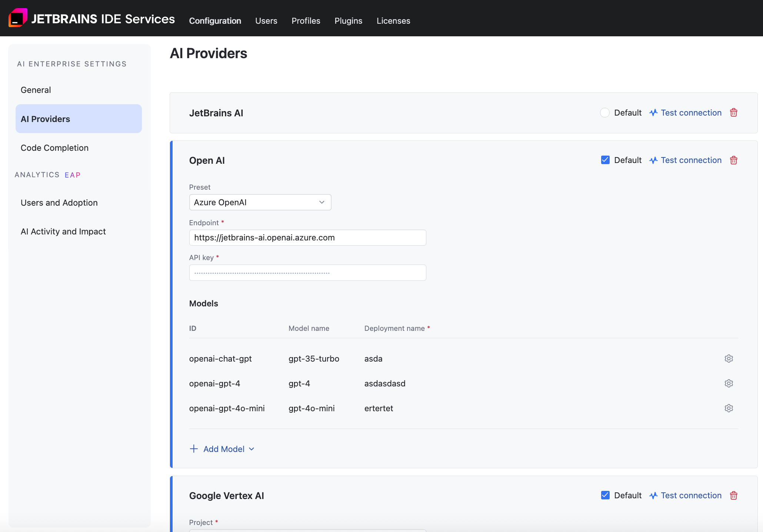Delete the Google Vertex AI provider
763x532 pixels.
coord(734,495)
